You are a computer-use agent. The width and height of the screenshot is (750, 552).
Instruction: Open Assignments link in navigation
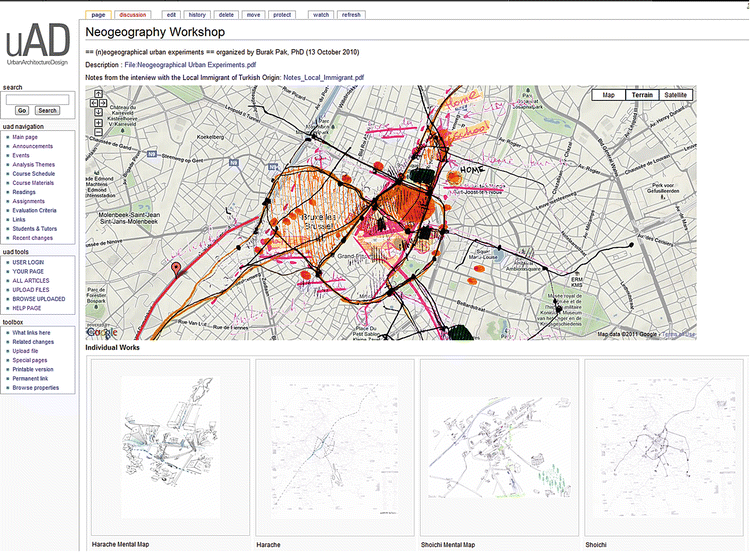point(28,201)
